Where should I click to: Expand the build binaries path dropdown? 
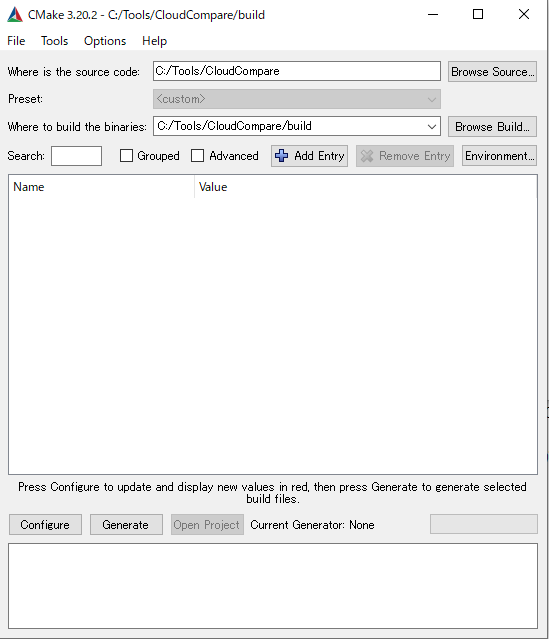pos(432,126)
